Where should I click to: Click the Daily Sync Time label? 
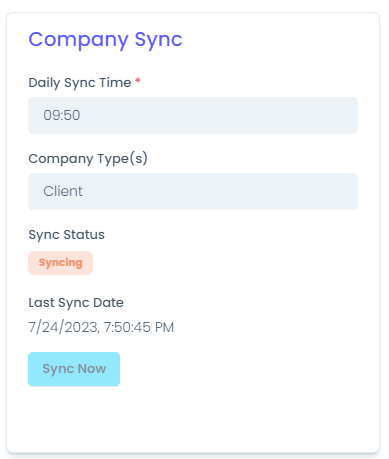(80, 83)
